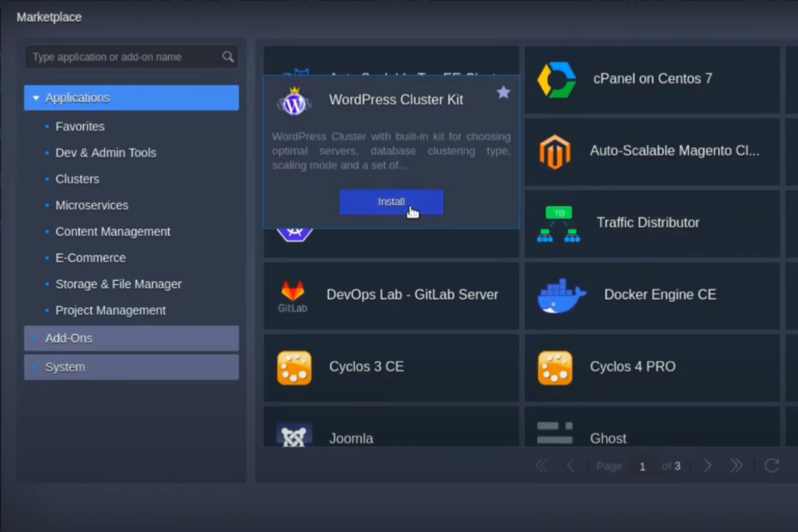Go to the last page

736,466
